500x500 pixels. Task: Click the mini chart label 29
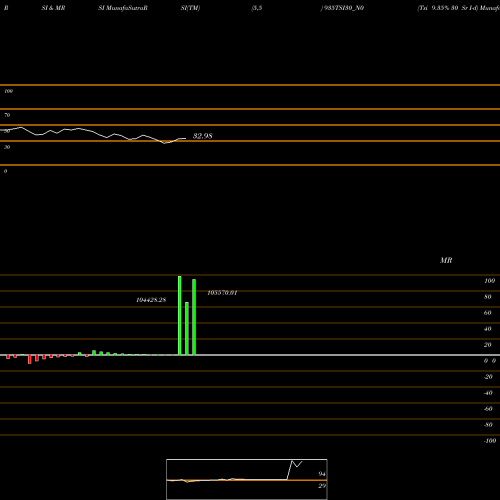click(x=322, y=486)
